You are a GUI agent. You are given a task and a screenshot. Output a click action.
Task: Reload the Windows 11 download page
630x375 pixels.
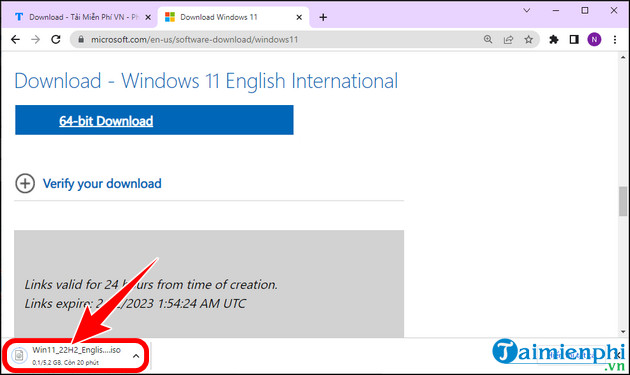pyautogui.click(x=56, y=39)
